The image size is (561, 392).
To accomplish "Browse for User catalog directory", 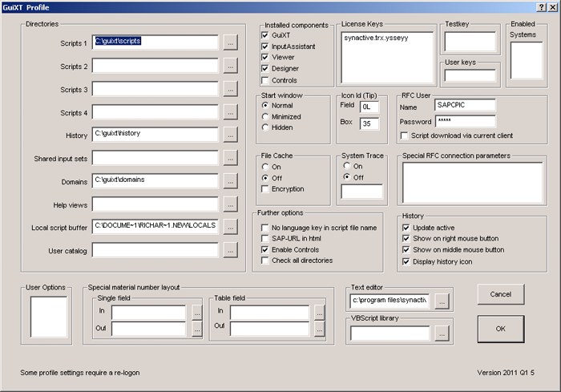I will click(x=231, y=251).
